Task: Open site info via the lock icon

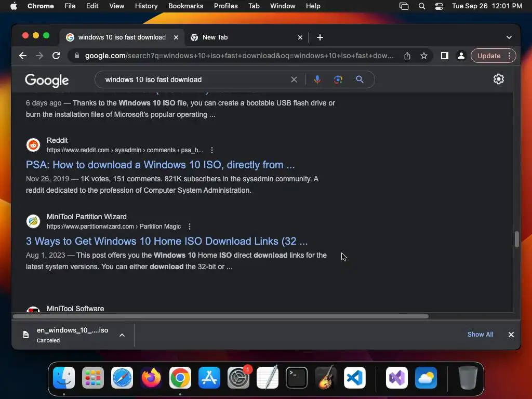Action: click(77, 56)
